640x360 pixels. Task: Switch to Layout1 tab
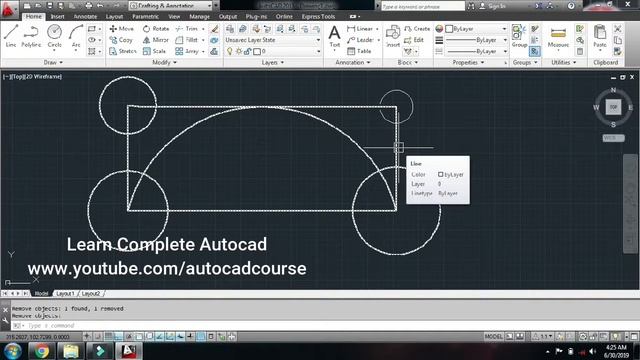pos(65,293)
